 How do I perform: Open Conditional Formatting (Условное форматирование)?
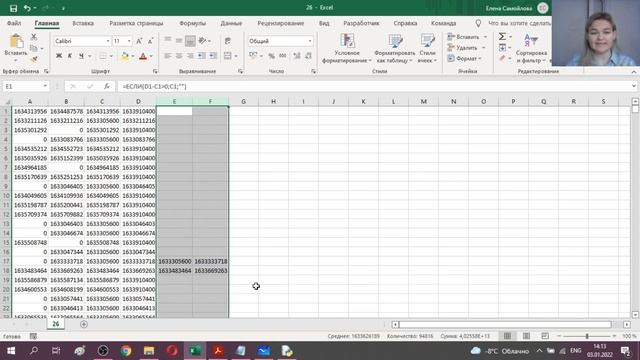(347, 49)
